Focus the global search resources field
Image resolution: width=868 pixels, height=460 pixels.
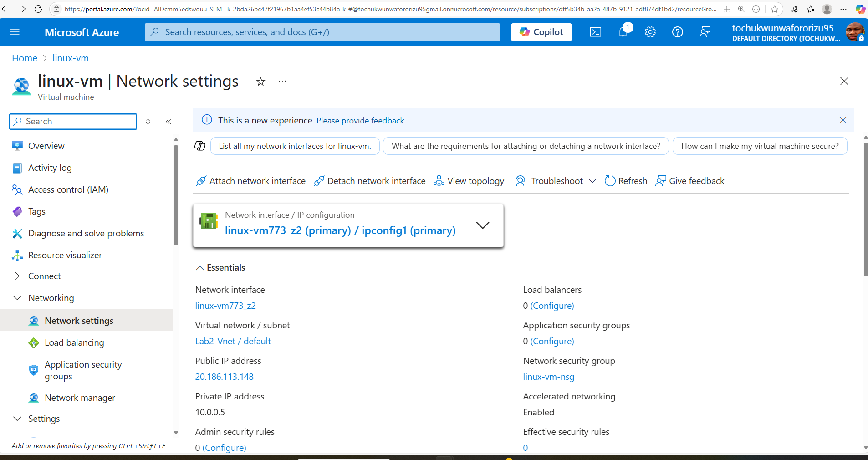tap(322, 32)
